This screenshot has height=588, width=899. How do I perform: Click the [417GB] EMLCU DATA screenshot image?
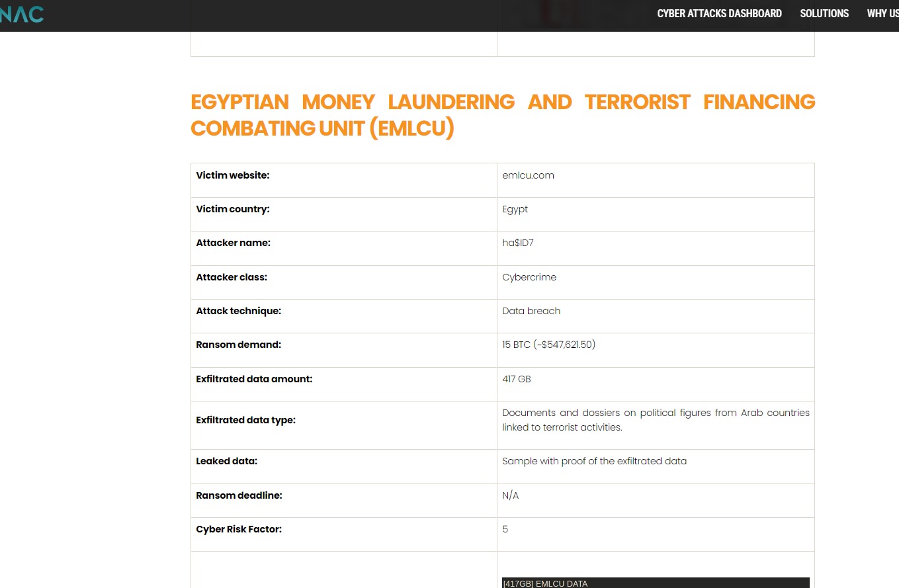655,583
